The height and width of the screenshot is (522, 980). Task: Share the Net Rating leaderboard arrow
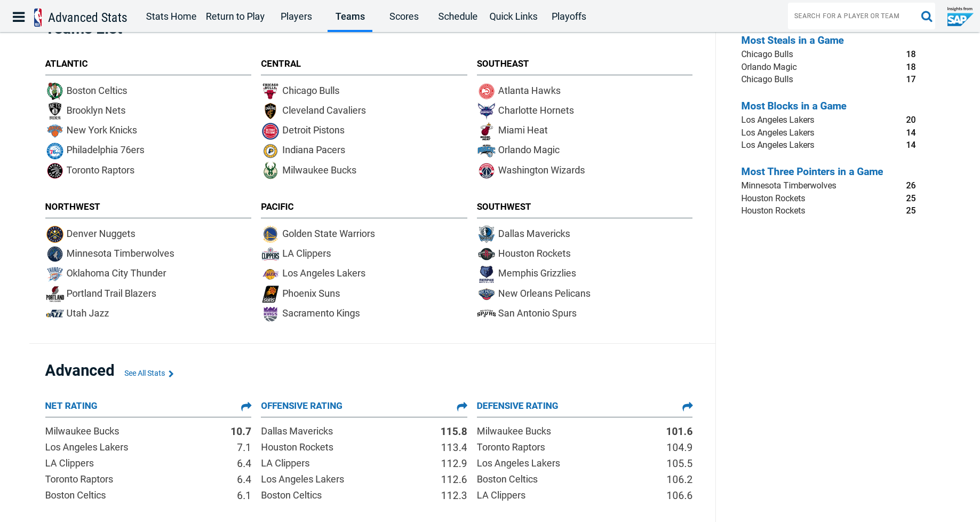point(246,407)
